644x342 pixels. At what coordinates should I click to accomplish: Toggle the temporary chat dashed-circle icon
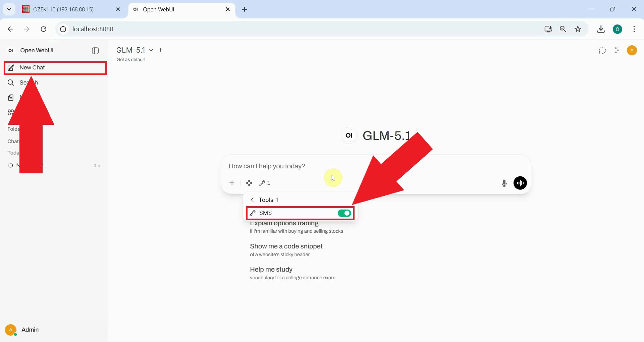coord(602,50)
